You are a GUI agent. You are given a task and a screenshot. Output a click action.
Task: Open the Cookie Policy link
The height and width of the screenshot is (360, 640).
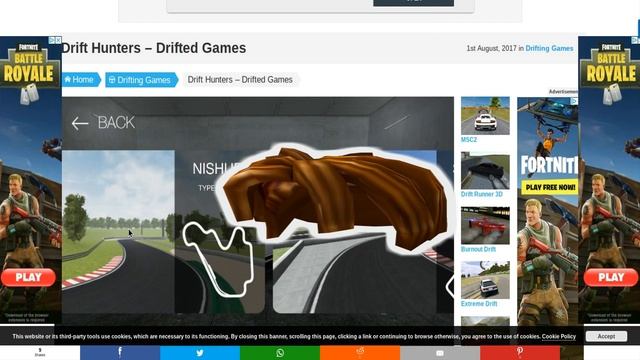click(558, 336)
